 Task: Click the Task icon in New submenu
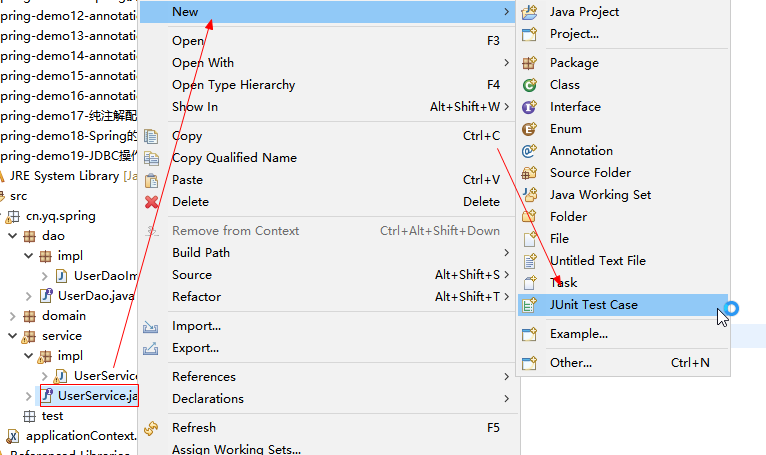pos(530,283)
